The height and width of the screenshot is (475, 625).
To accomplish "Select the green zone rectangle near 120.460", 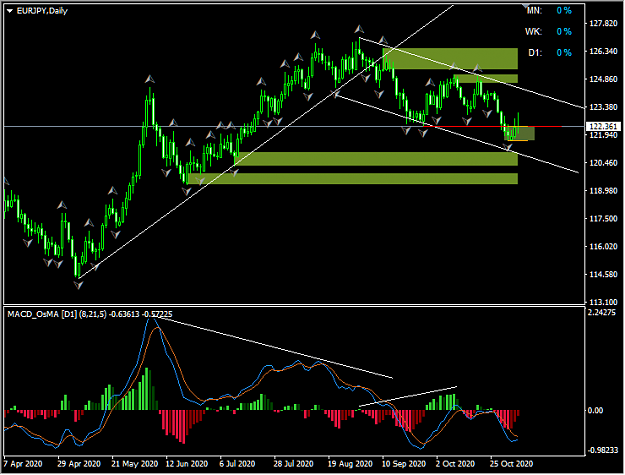I will point(376,159).
